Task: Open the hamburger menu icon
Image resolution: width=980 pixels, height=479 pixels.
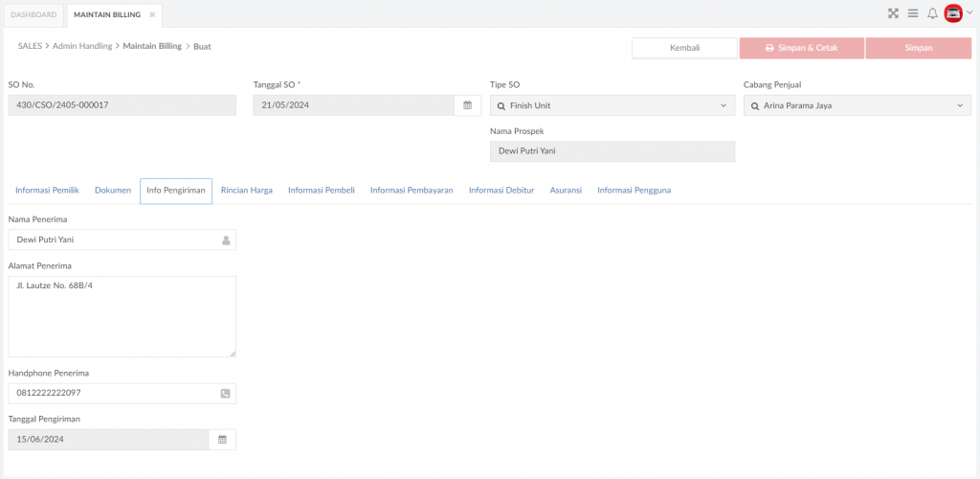Action: pos(912,13)
